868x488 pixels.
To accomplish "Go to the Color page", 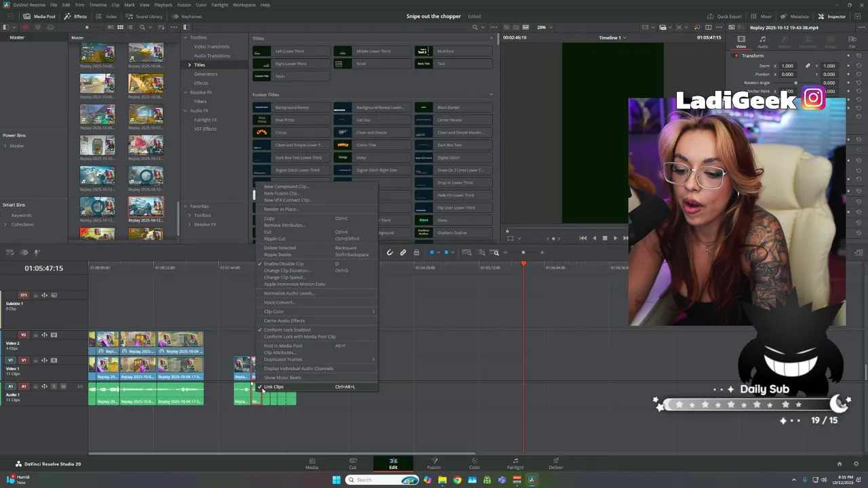I will pyautogui.click(x=475, y=464).
